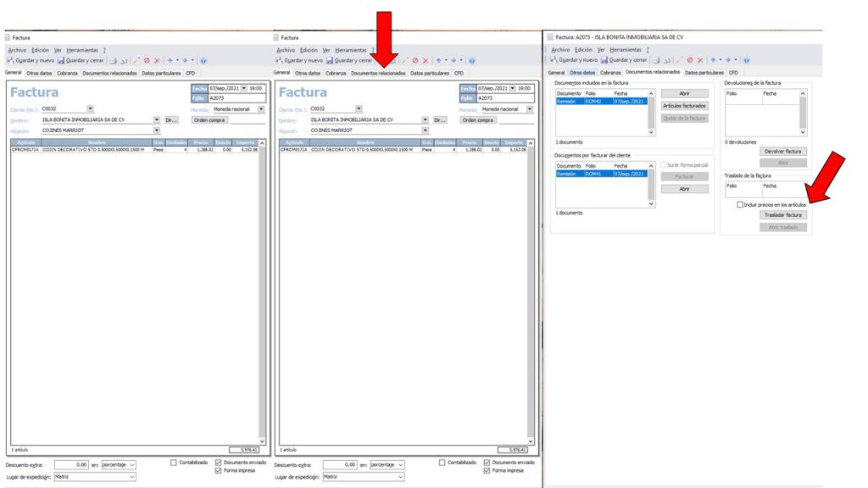
Task: Switch to 'Documentos relacionados' tab in middle window
Action: 378,74
